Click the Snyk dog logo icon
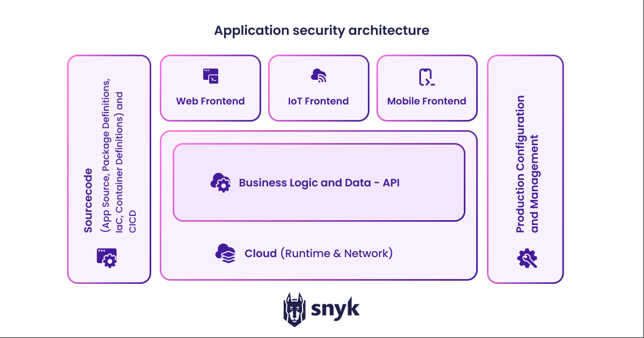The image size is (644, 338). [x=294, y=310]
